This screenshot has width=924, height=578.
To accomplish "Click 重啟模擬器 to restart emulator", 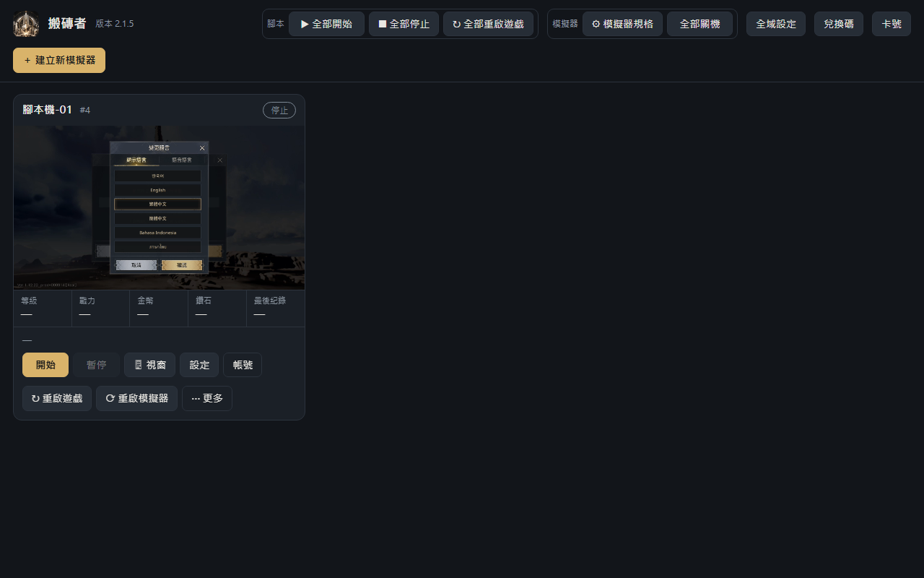I will coord(136,399).
